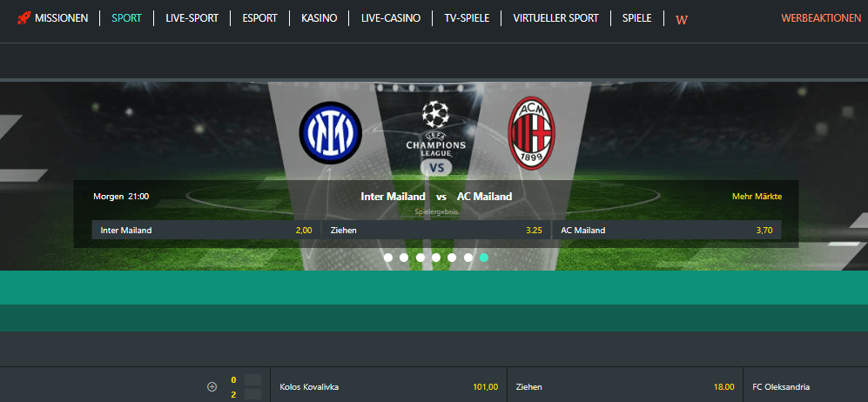Expand the match with the plus icon
The image size is (868, 402).
[x=212, y=387]
